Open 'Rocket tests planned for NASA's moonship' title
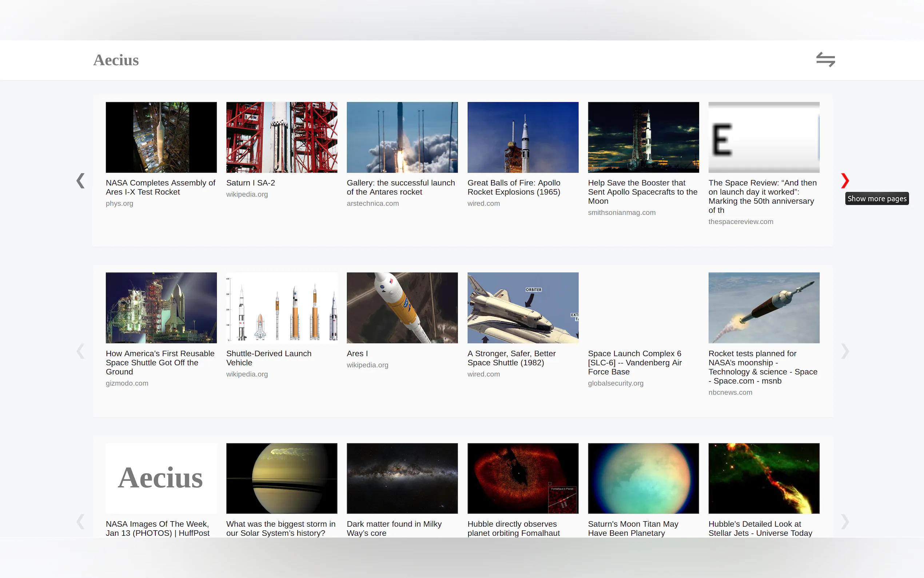This screenshot has height=578, width=924. [763, 367]
